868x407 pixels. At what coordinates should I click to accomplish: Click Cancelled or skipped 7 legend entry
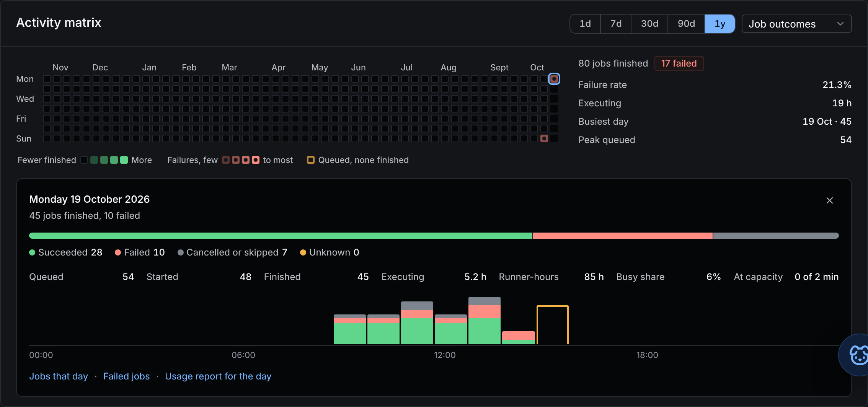[x=232, y=252]
